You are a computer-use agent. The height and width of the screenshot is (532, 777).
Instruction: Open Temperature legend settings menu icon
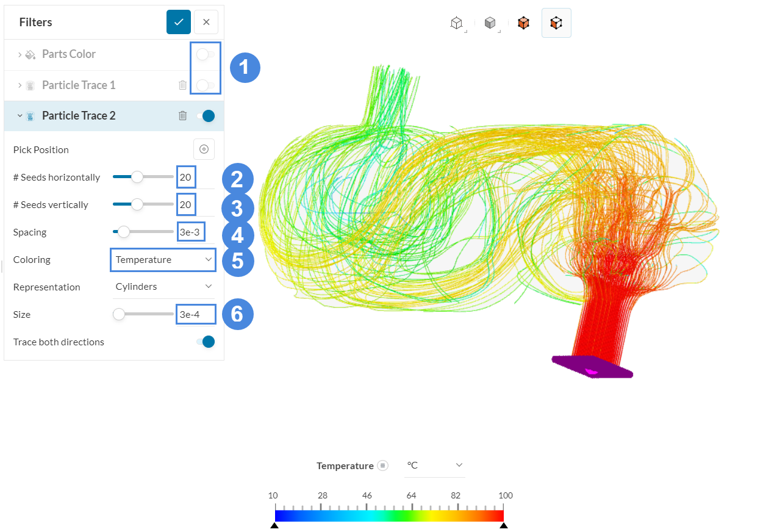382,465
